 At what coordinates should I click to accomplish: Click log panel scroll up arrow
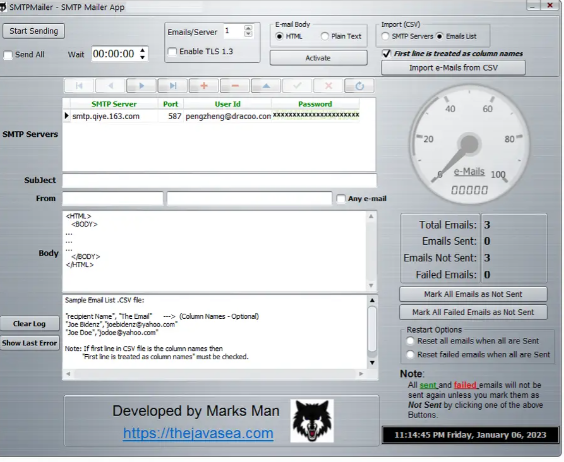[x=372, y=300]
